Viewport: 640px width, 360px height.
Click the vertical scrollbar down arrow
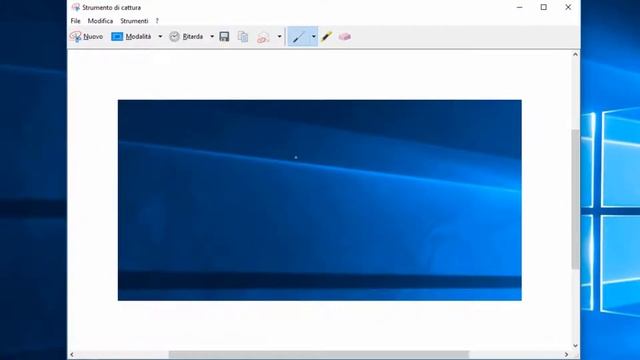tap(575, 346)
